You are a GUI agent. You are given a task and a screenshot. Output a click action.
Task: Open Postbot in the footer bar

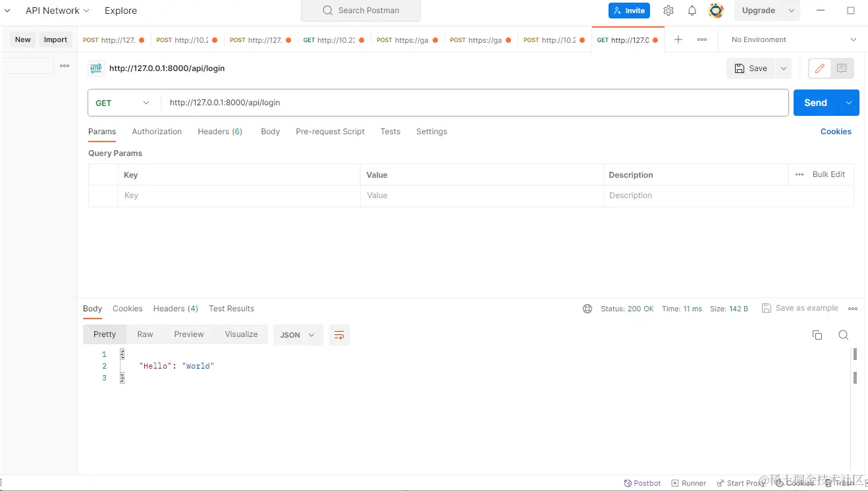(643, 483)
